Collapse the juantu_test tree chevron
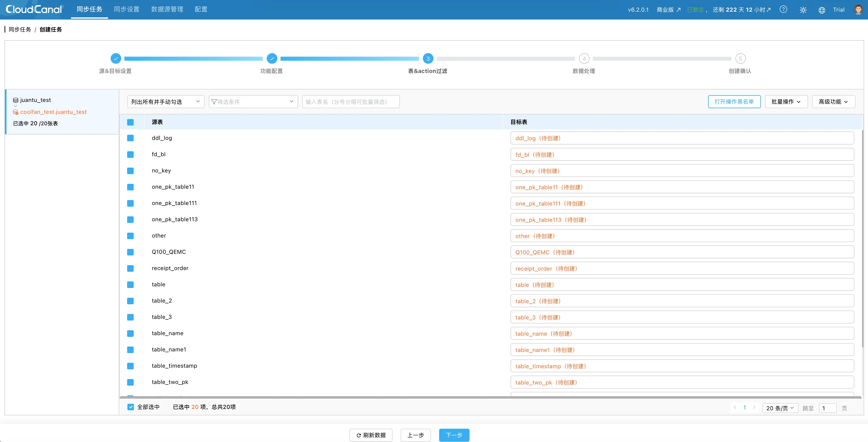 15,106
